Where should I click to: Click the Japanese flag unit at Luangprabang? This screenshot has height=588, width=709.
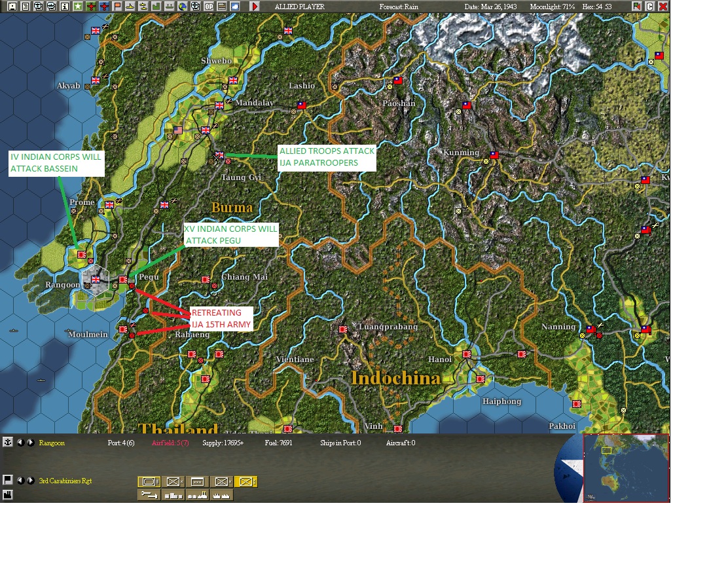coord(343,329)
